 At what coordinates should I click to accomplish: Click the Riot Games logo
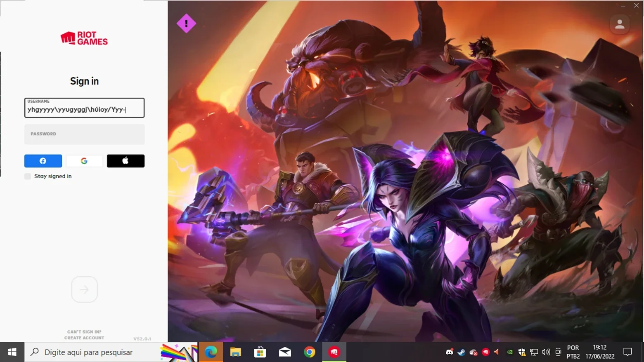pyautogui.click(x=84, y=38)
